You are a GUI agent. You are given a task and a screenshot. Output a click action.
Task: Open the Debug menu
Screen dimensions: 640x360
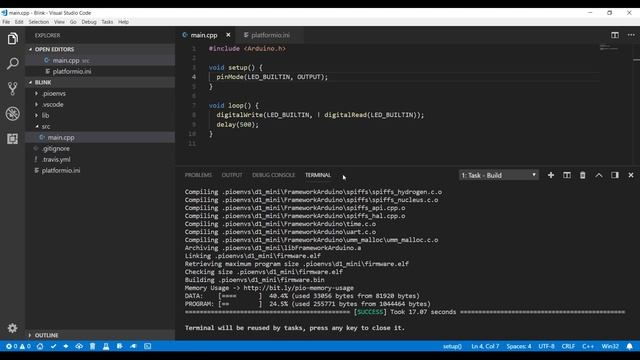(89, 22)
